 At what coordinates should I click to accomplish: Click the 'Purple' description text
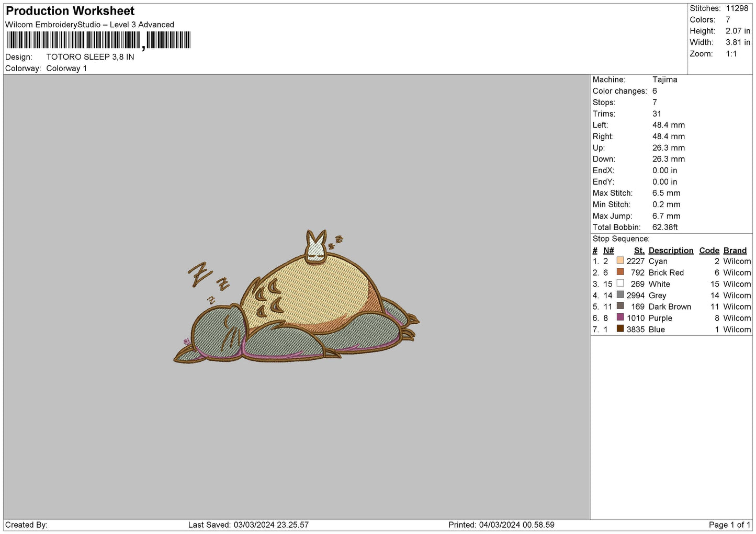660,318
